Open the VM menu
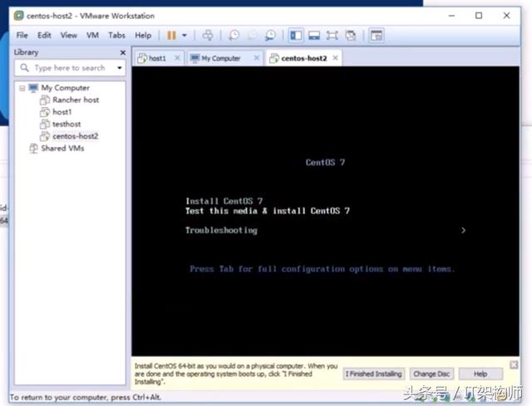Viewport: 532px width, 406px height. tap(92, 35)
